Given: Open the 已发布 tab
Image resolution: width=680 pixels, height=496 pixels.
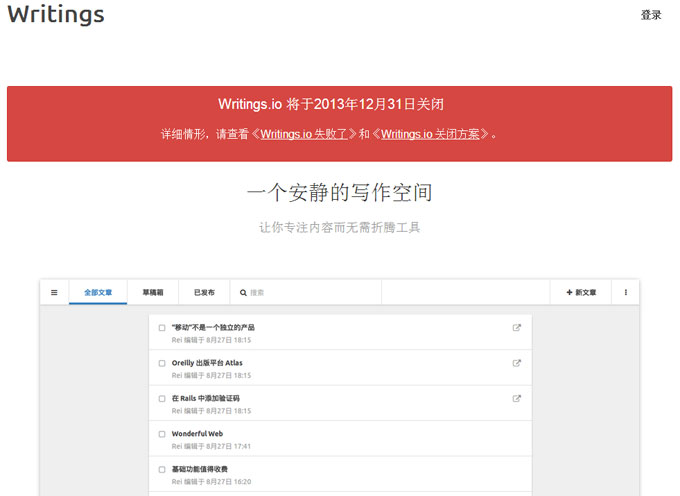Looking at the screenshot, I should pos(204,293).
